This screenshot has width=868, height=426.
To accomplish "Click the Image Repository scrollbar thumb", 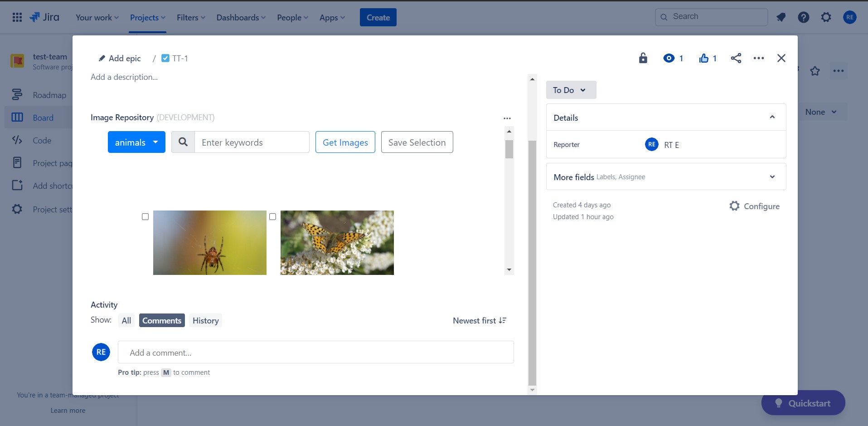I will tap(509, 149).
